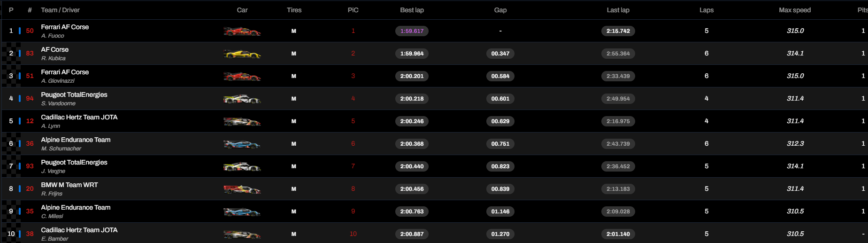Click Cadillac Hertz Team JOTA #12 car icon

[x=242, y=122]
